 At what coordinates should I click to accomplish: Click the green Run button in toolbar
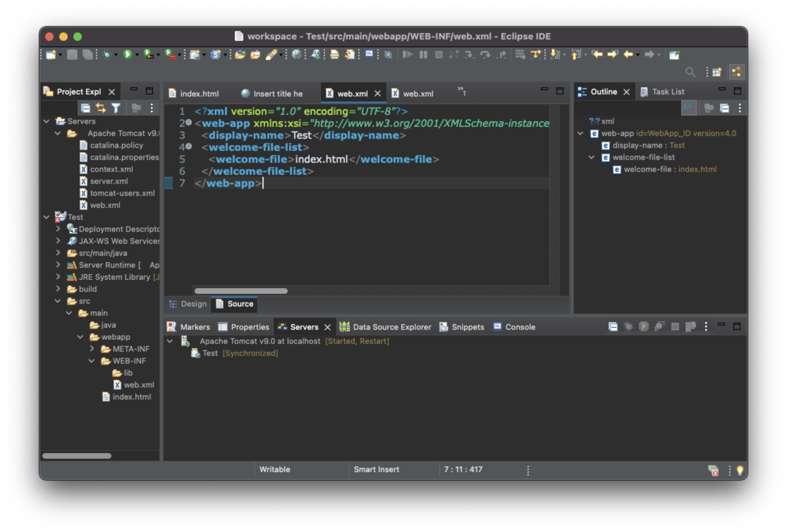[127, 55]
